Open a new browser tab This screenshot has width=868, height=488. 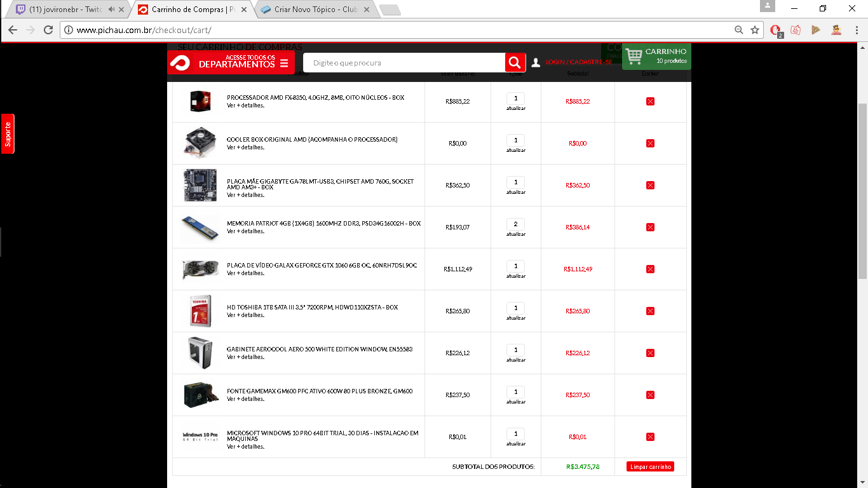[x=390, y=10]
